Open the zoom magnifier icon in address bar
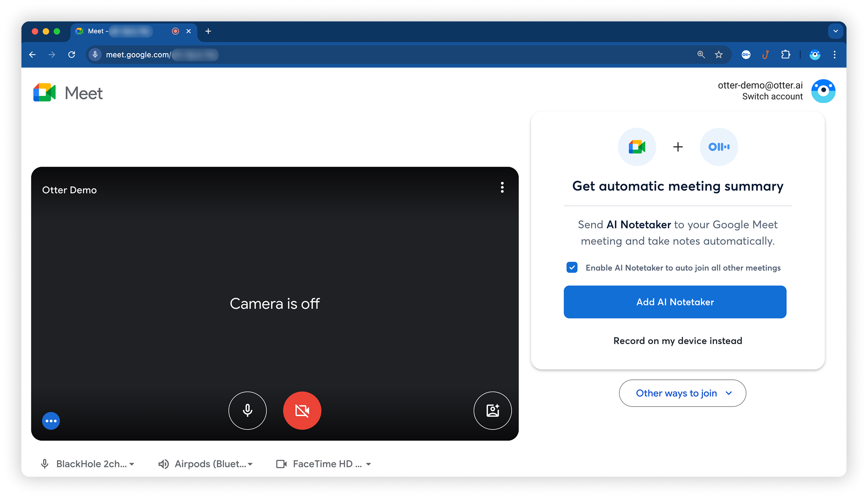The image size is (868, 498). point(701,55)
